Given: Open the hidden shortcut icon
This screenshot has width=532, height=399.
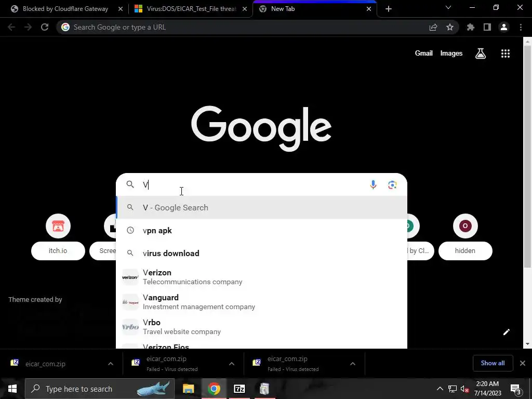Looking at the screenshot, I should click(465, 226).
